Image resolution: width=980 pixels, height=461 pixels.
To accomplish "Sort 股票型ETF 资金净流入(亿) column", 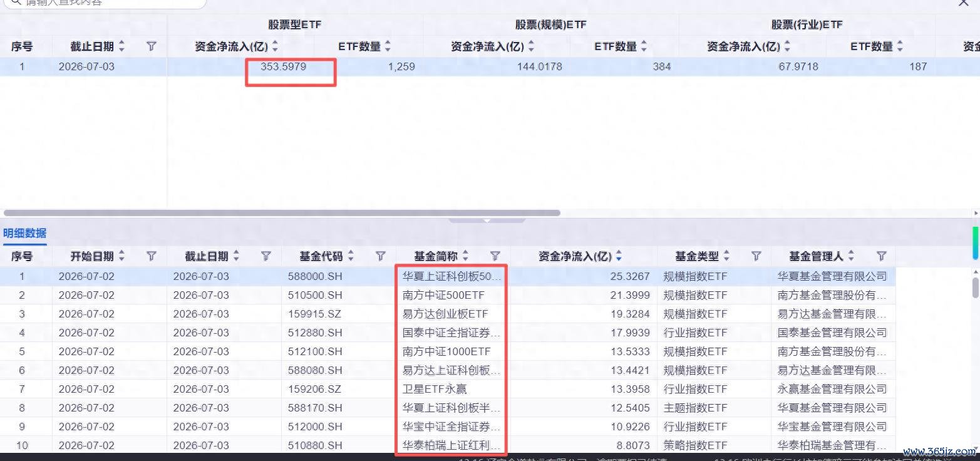I will coord(275,46).
